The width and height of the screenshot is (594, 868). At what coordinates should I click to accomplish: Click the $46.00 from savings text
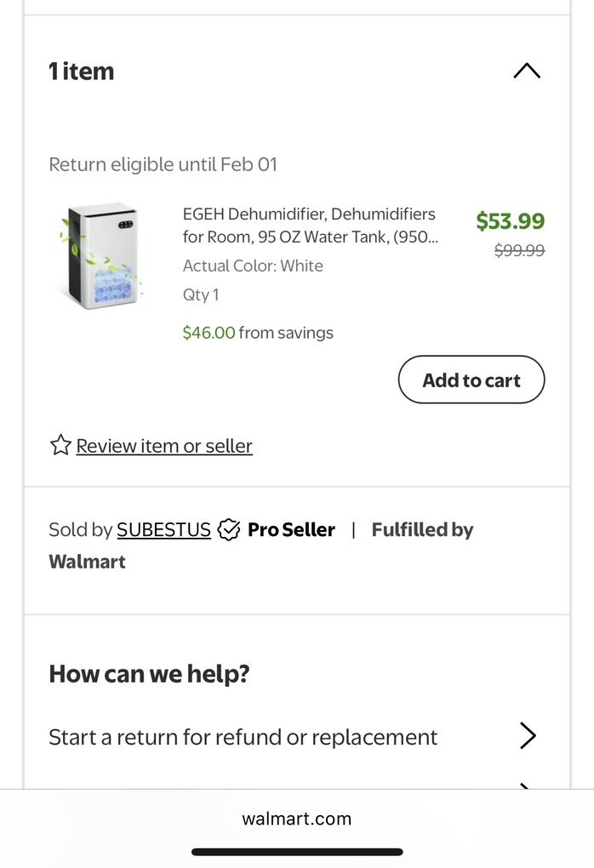[x=258, y=333]
